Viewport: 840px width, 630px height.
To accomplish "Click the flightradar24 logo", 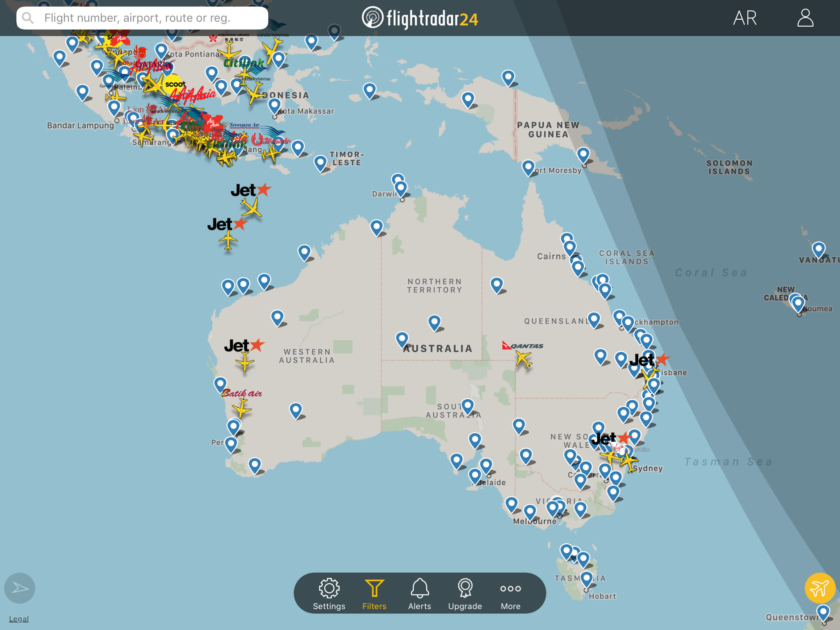I will pyautogui.click(x=420, y=18).
